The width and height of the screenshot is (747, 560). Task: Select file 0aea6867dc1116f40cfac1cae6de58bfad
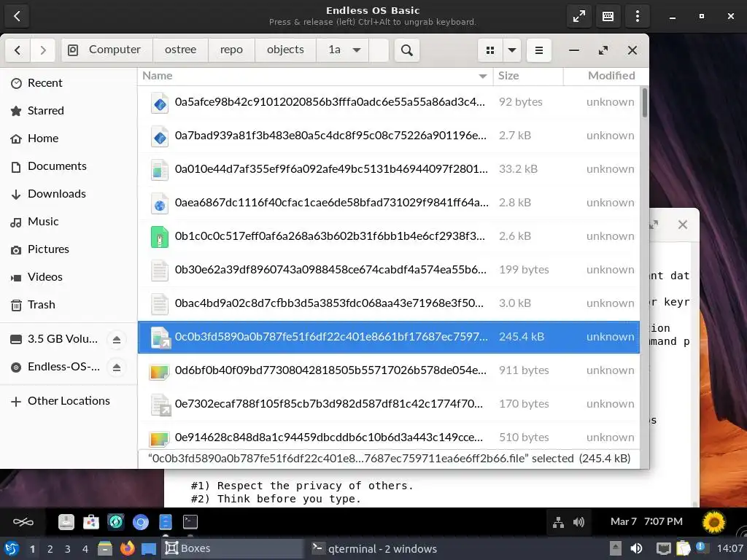[x=389, y=203]
